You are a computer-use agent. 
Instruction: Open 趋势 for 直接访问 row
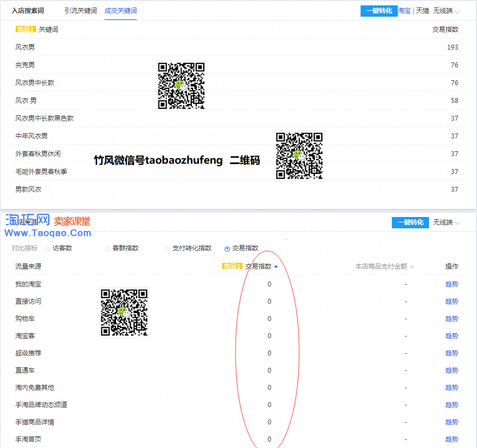(x=452, y=302)
